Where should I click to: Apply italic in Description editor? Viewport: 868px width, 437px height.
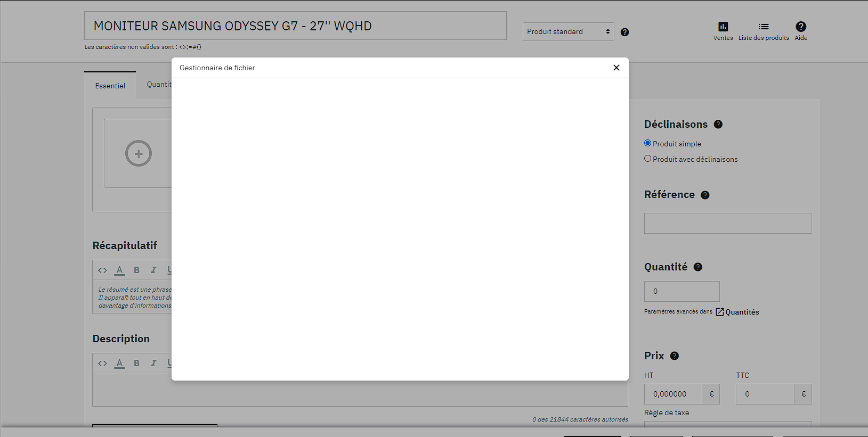coord(153,364)
